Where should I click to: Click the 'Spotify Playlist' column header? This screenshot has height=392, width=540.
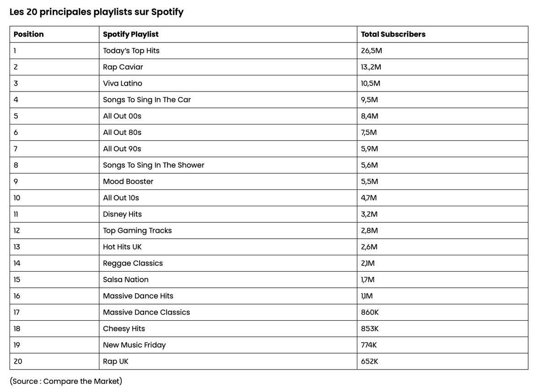pyautogui.click(x=131, y=34)
